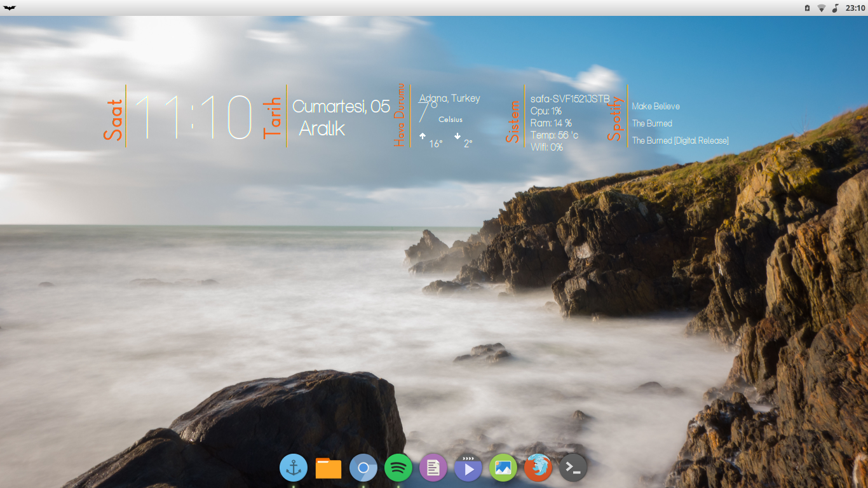Click the Temp: 56 °c reading

(x=554, y=135)
